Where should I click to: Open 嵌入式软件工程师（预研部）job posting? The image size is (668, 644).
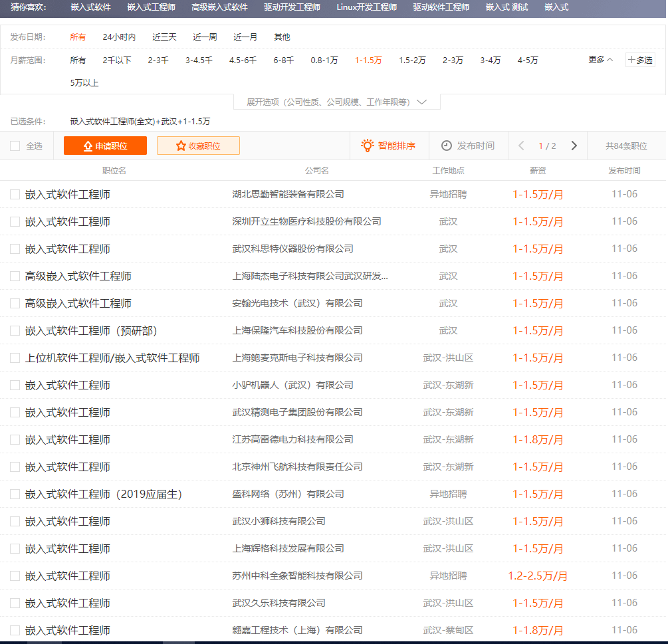tap(91, 330)
